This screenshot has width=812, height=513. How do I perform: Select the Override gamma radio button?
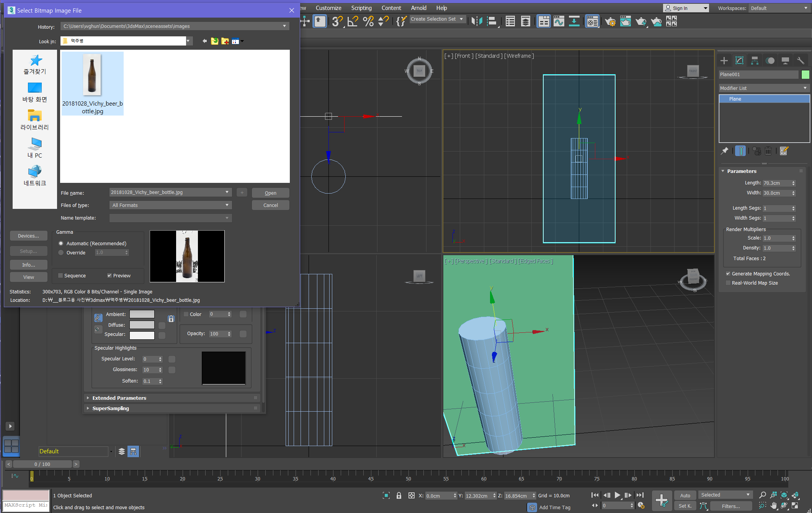(61, 252)
